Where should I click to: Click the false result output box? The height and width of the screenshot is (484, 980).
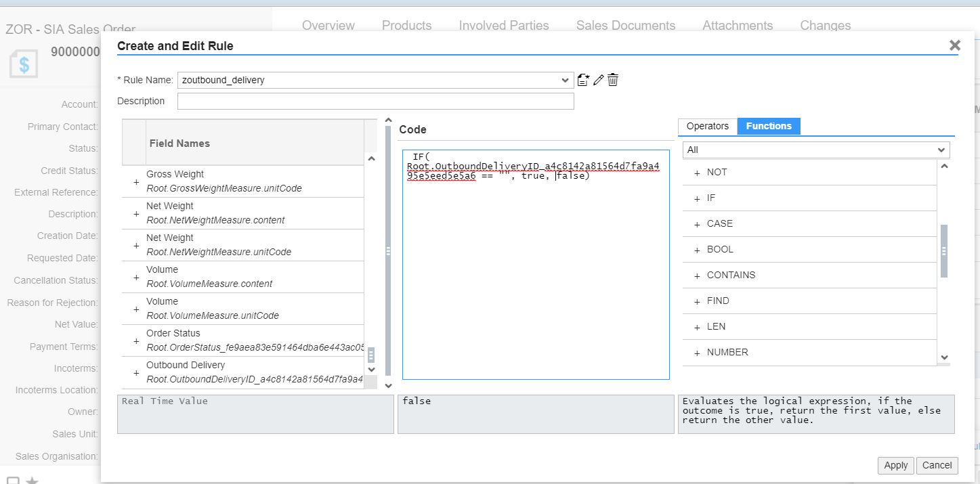click(x=536, y=414)
